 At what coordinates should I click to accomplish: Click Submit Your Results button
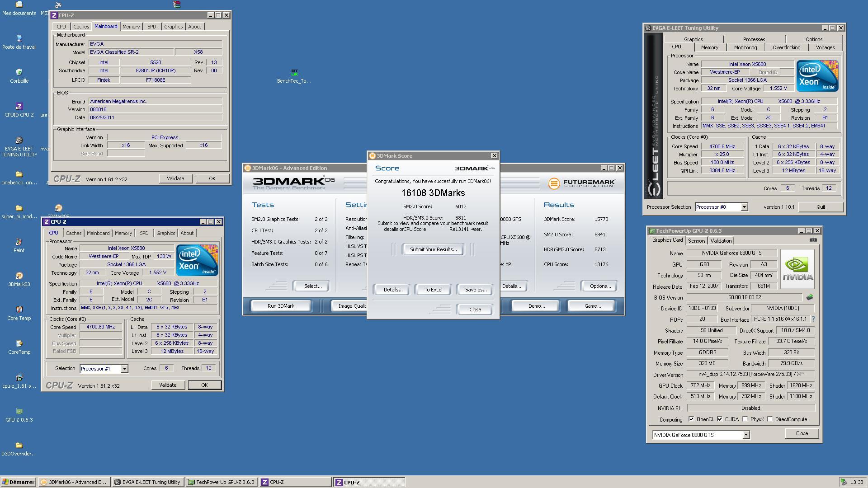click(433, 249)
